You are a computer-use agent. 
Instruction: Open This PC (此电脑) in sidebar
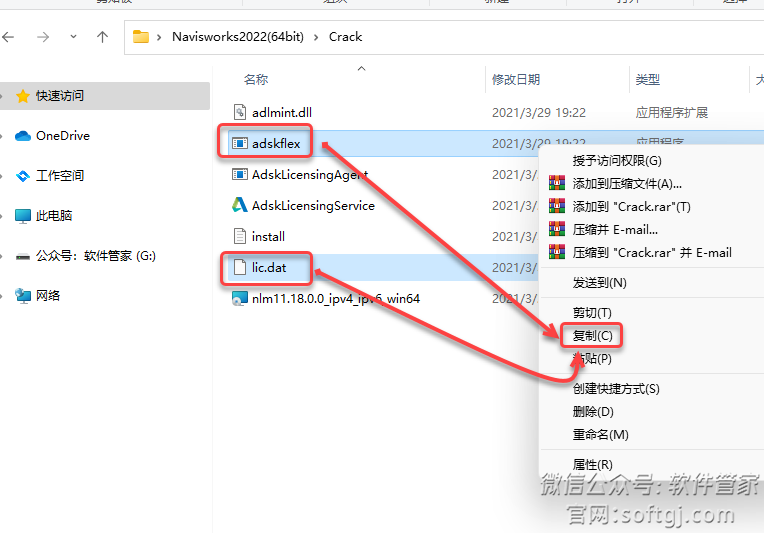[53, 216]
